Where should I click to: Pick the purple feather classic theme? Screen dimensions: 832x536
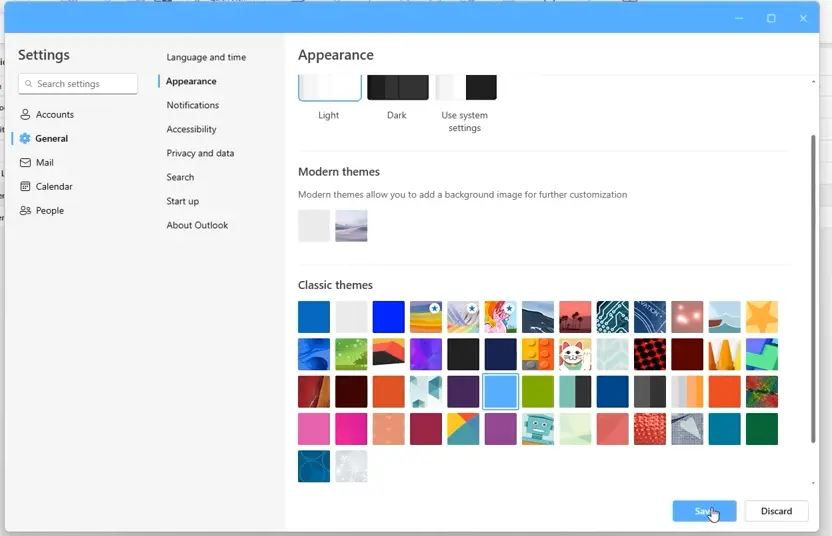[x=463, y=317]
